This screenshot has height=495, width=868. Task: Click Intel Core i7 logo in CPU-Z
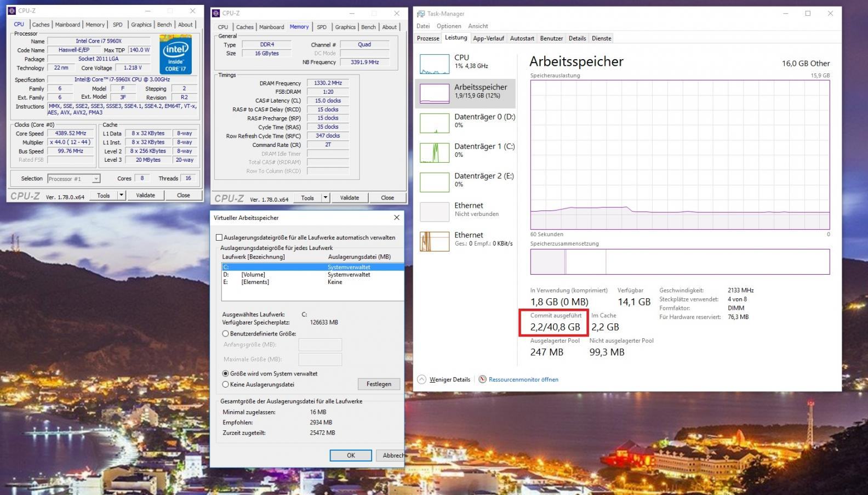[x=175, y=54]
